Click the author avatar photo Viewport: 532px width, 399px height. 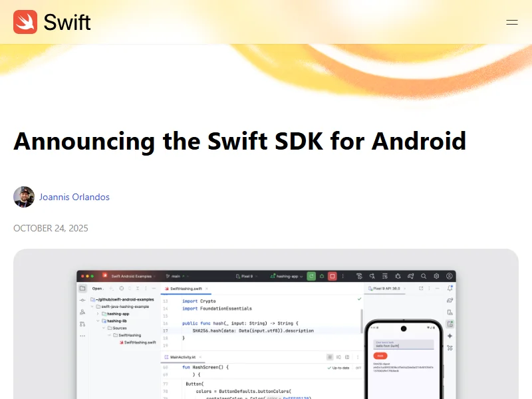(x=24, y=197)
